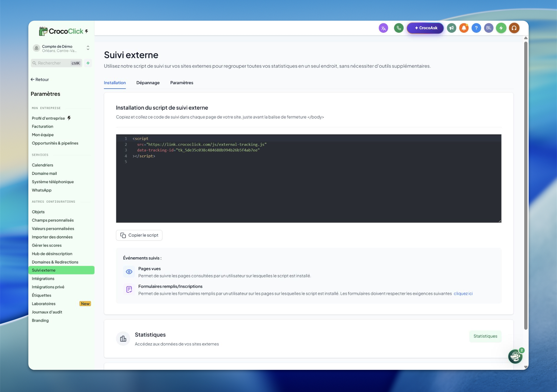Screen dimensions: 557x392
Task: Expand the Compte de Démo account switcher
Action: coord(88,48)
